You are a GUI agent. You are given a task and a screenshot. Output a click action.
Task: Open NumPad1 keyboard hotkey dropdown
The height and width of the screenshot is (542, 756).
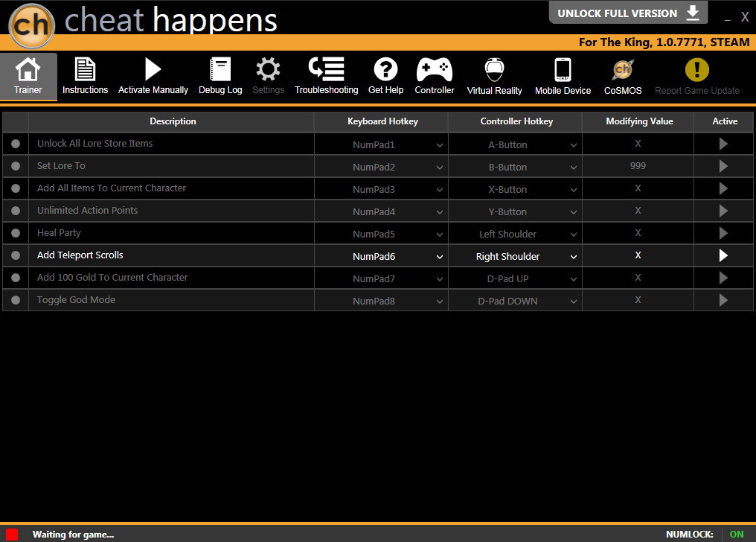click(440, 144)
